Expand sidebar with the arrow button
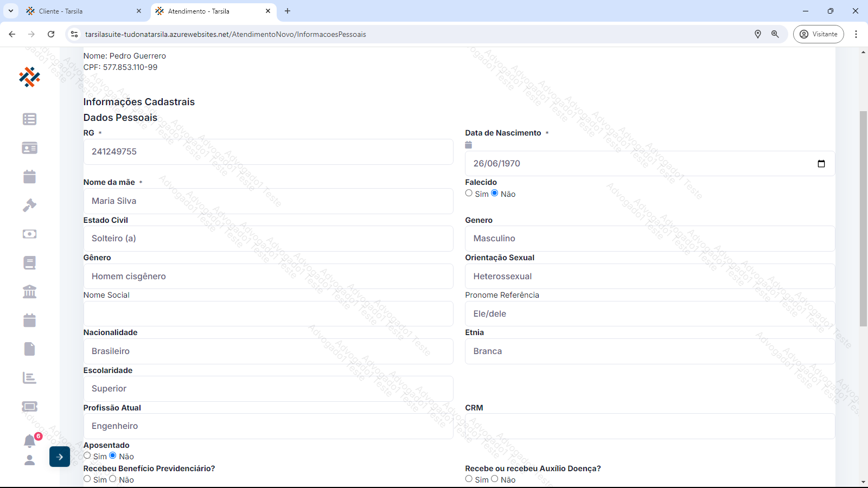 [x=60, y=457]
